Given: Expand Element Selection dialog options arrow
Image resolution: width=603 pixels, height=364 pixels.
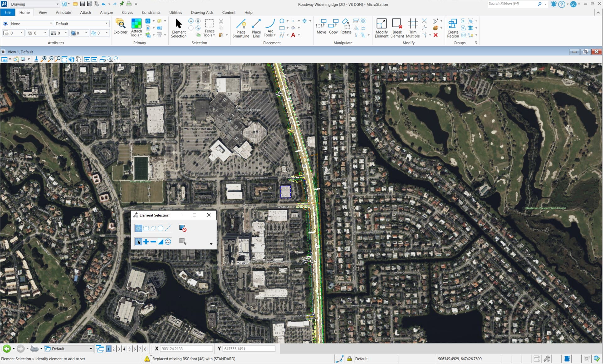Looking at the screenshot, I should 211,244.
